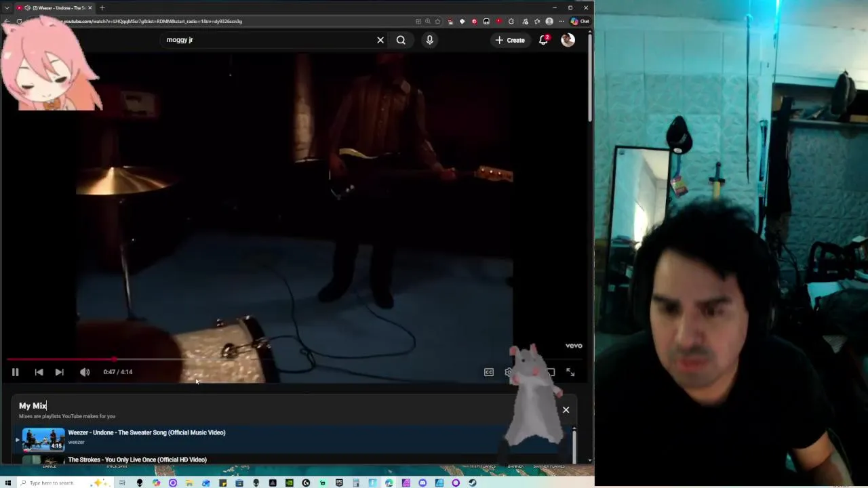The width and height of the screenshot is (868, 488).
Task: Click the YouTube search magnifier button
Action: pyautogui.click(x=401, y=40)
